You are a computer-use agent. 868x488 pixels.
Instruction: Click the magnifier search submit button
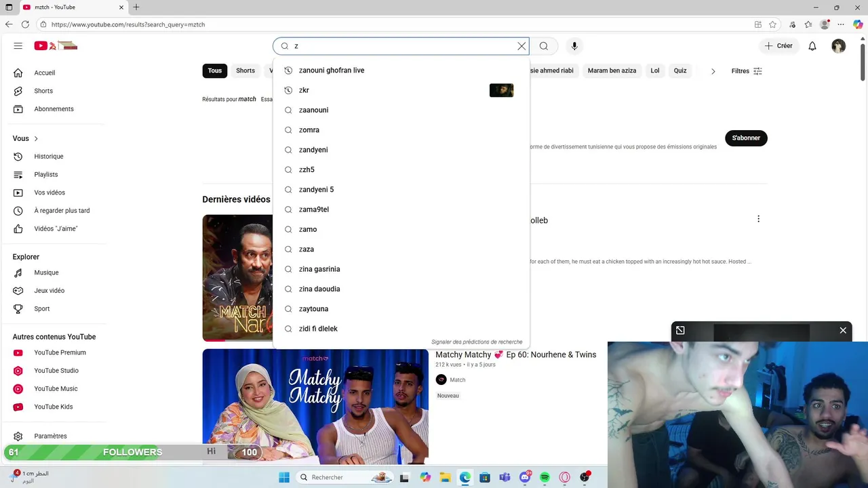click(x=544, y=46)
